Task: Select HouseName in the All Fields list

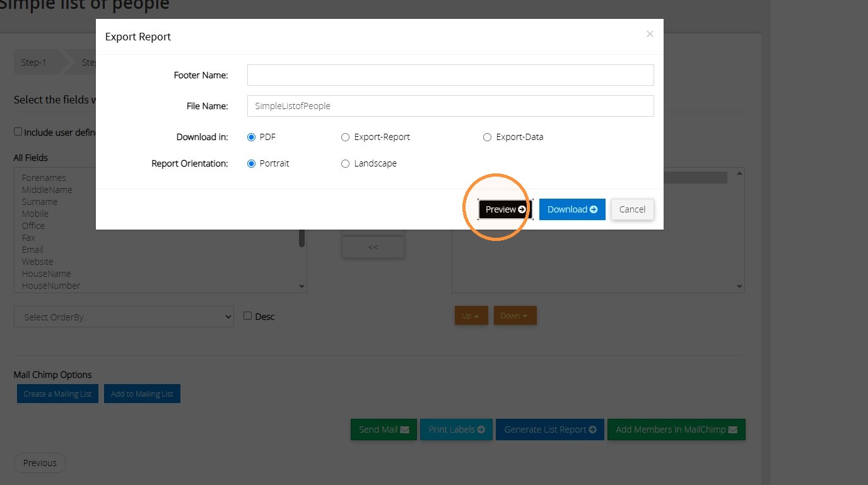Action: [x=46, y=274]
